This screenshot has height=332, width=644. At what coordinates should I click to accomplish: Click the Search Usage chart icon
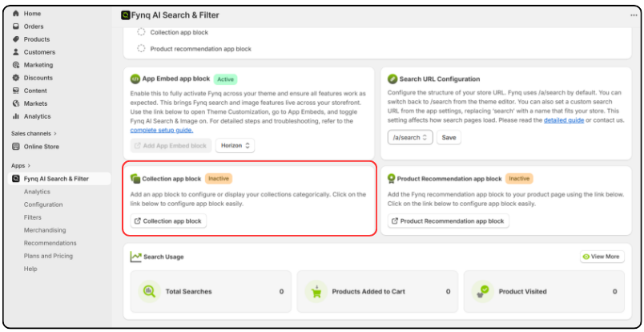(x=136, y=257)
